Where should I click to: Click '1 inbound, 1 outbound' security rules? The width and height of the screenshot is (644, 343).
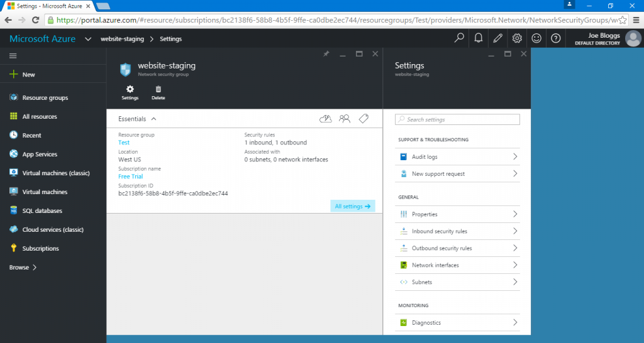(275, 143)
